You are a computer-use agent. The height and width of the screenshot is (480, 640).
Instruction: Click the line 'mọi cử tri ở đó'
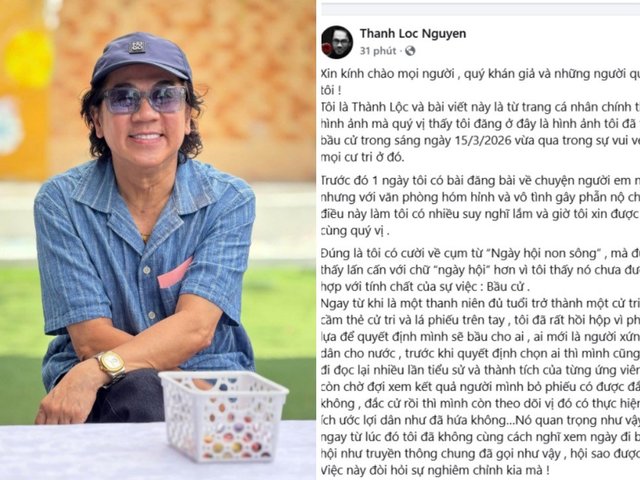tap(363, 157)
